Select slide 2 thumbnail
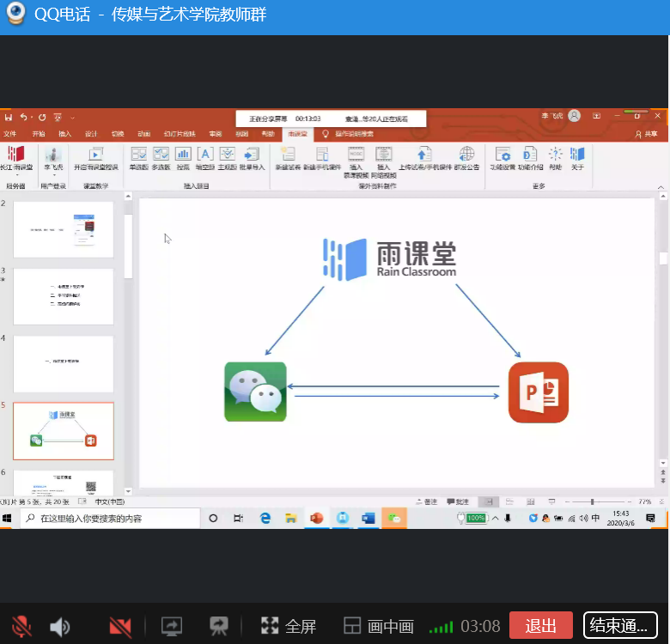Image resolution: width=670 pixels, height=644 pixels. [64, 229]
